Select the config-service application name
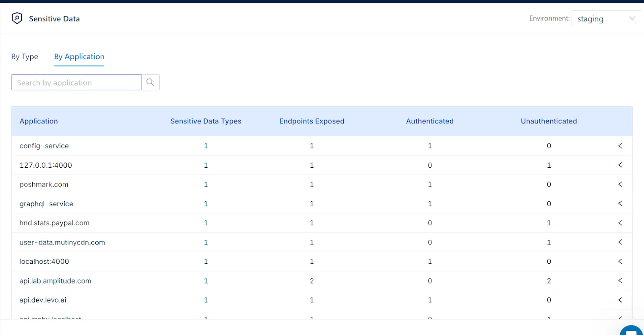This screenshot has height=335, width=644. click(x=44, y=146)
